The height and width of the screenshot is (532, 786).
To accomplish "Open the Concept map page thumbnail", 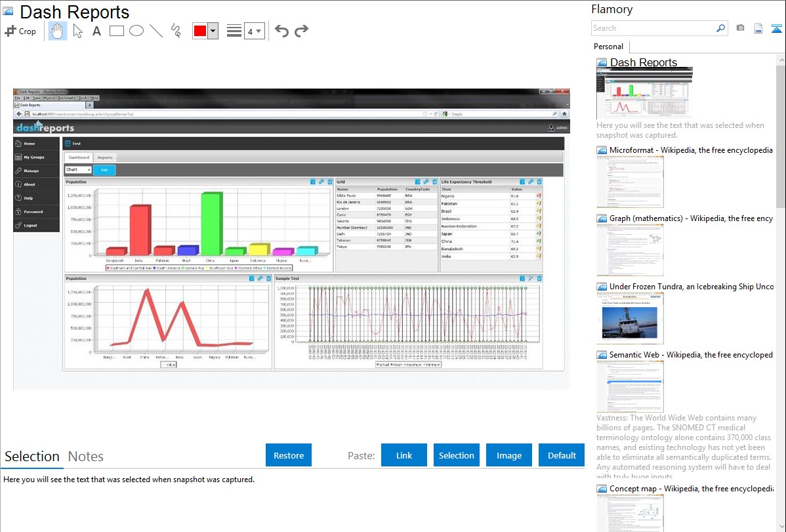I will tap(630, 514).
